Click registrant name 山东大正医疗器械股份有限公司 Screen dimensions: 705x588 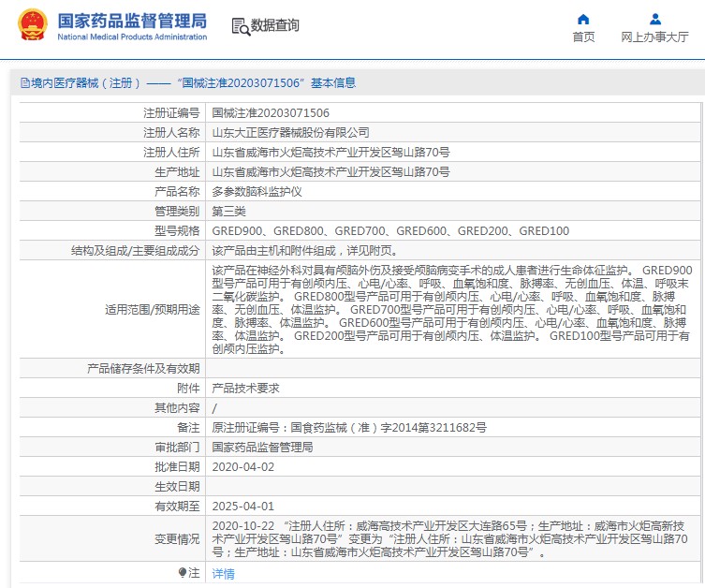pos(290,133)
